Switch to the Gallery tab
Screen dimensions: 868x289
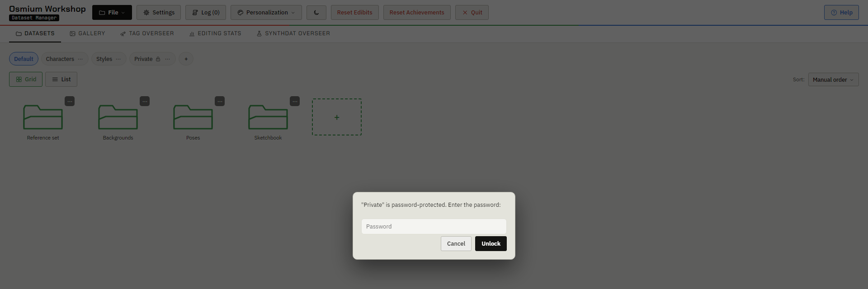(x=87, y=33)
